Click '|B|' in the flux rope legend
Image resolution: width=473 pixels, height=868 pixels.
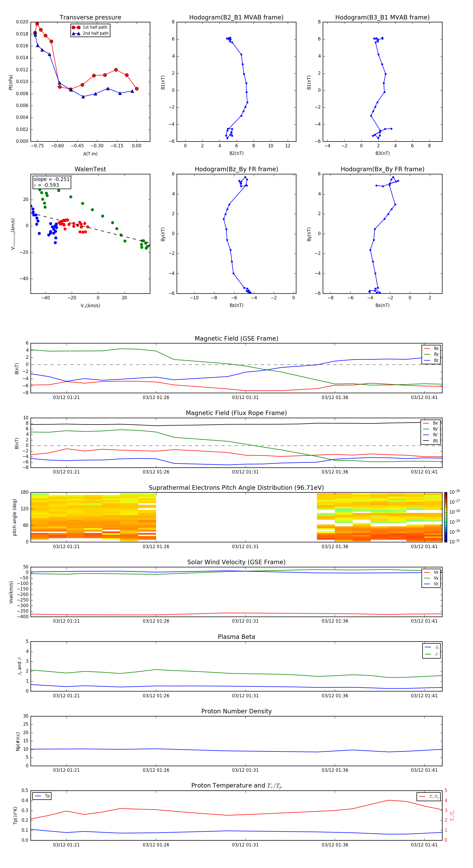point(431,441)
